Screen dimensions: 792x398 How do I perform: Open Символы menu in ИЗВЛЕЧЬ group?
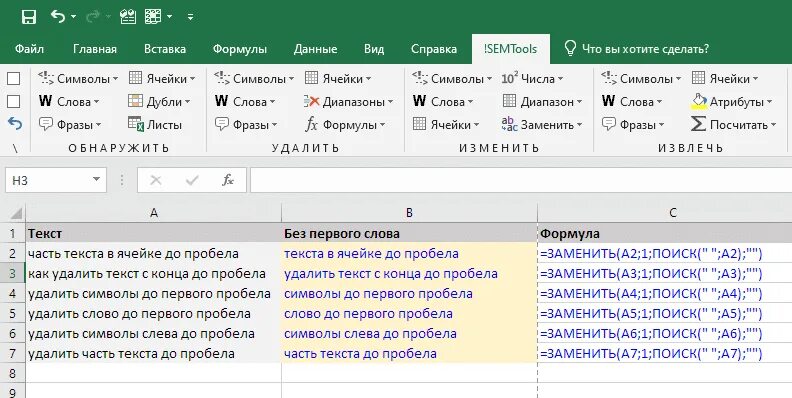[x=641, y=78]
